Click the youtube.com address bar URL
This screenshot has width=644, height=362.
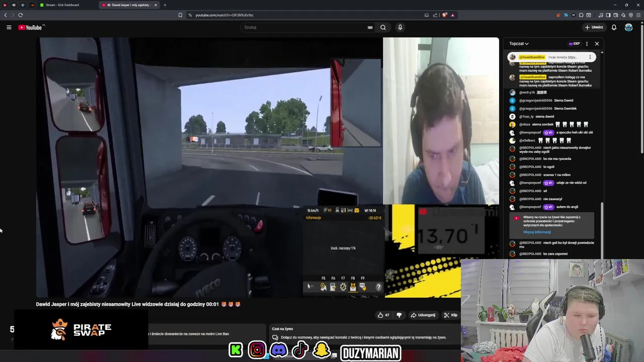coord(224,15)
